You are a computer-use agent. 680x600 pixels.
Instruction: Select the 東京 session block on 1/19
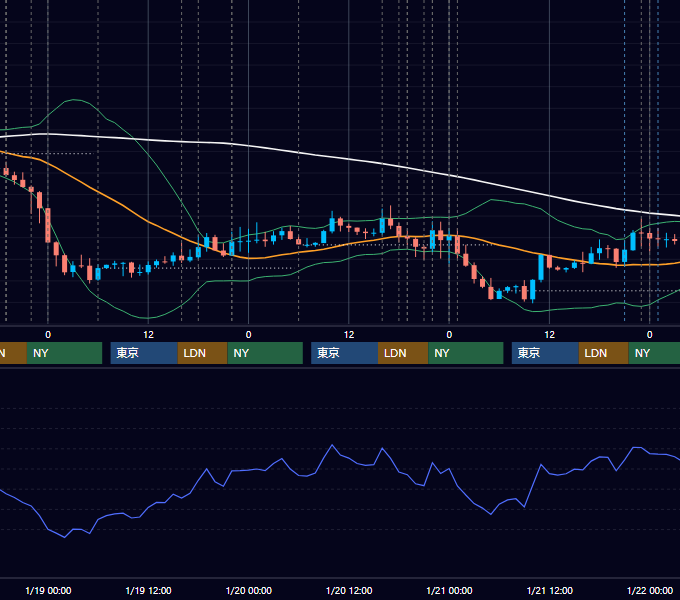click(144, 353)
